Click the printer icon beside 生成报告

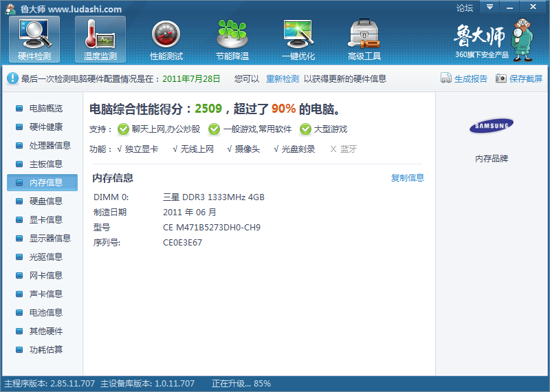(x=445, y=78)
